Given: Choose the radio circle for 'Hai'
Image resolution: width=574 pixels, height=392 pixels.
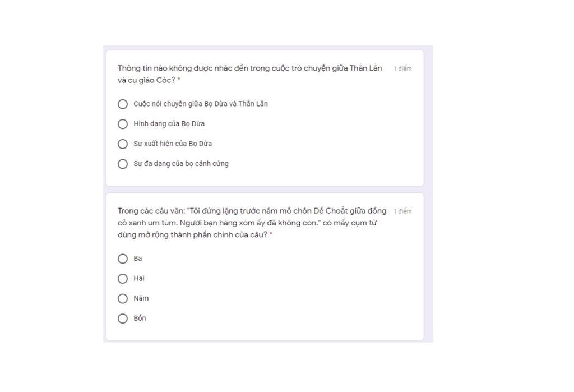Looking at the screenshot, I should click(x=123, y=278).
